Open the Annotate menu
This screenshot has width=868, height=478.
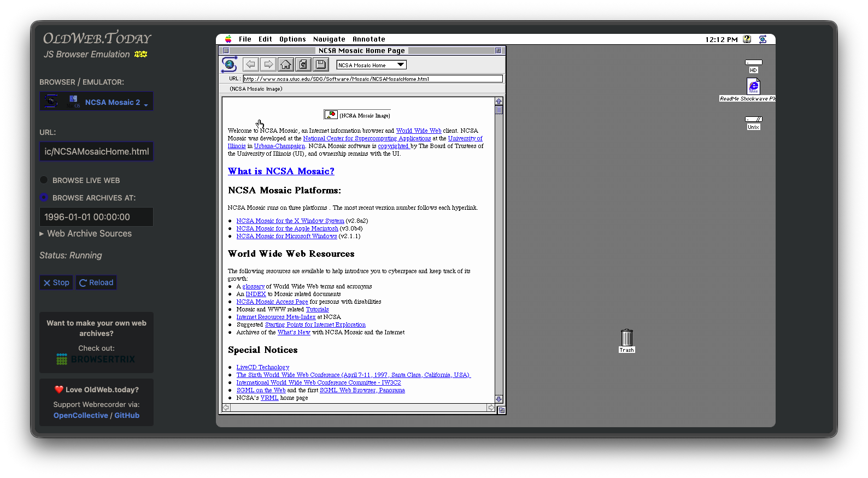point(368,39)
